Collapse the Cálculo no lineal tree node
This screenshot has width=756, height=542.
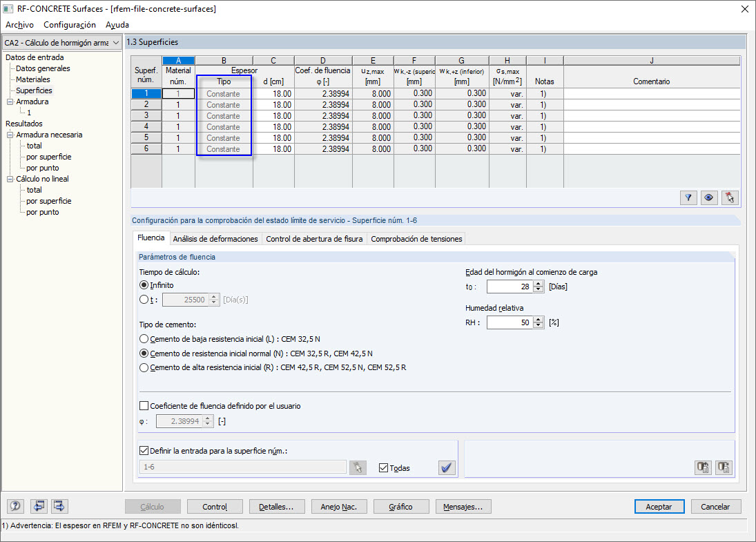(x=10, y=179)
